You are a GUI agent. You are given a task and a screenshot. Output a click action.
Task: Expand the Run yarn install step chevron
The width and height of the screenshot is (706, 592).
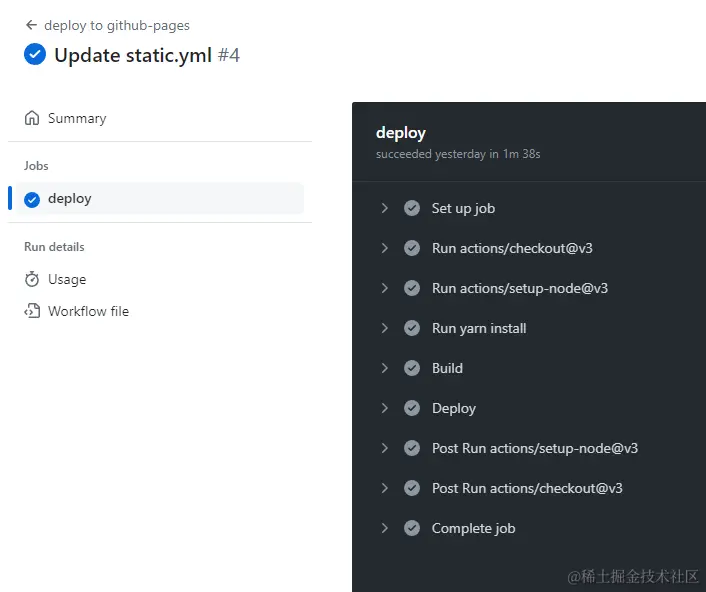(x=385, y=328)
